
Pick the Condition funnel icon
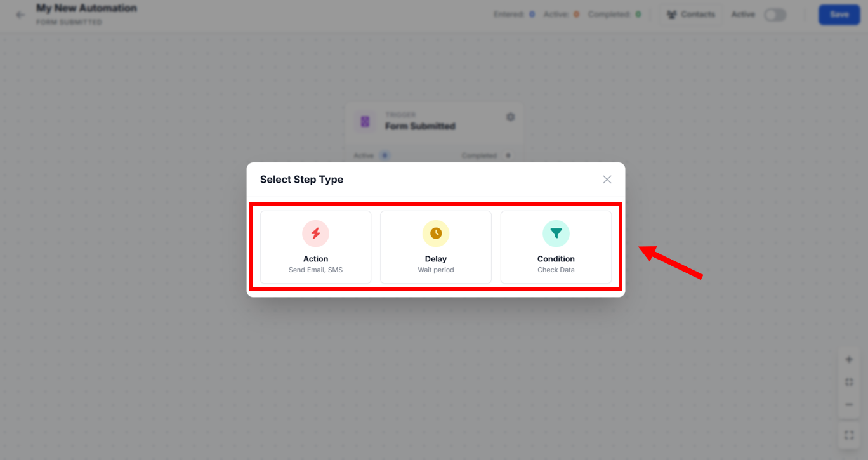click(556, 233)
